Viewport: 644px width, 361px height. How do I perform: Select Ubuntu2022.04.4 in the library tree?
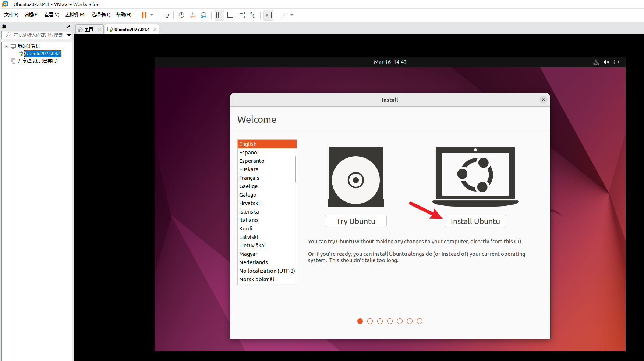(43, 54)
